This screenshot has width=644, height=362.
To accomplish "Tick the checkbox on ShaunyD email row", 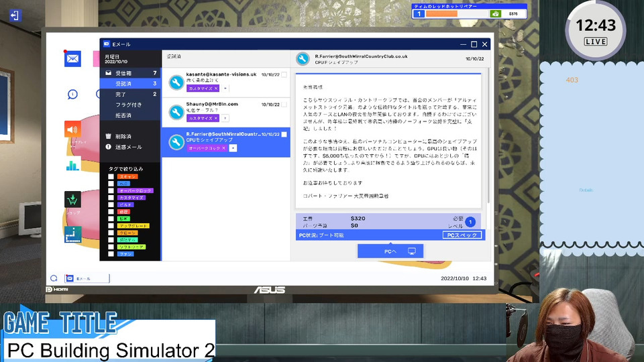I will (x=284, y=105).
